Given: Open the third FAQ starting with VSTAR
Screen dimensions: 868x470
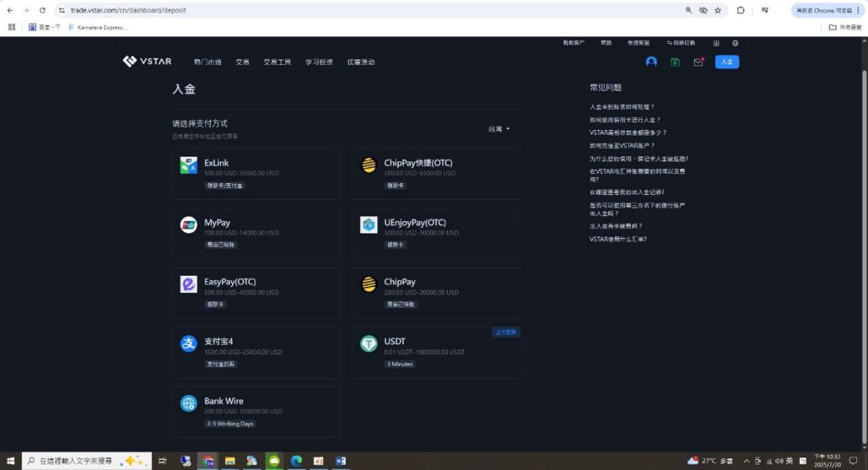Looking at the screenshot, I should click(628, 132).
